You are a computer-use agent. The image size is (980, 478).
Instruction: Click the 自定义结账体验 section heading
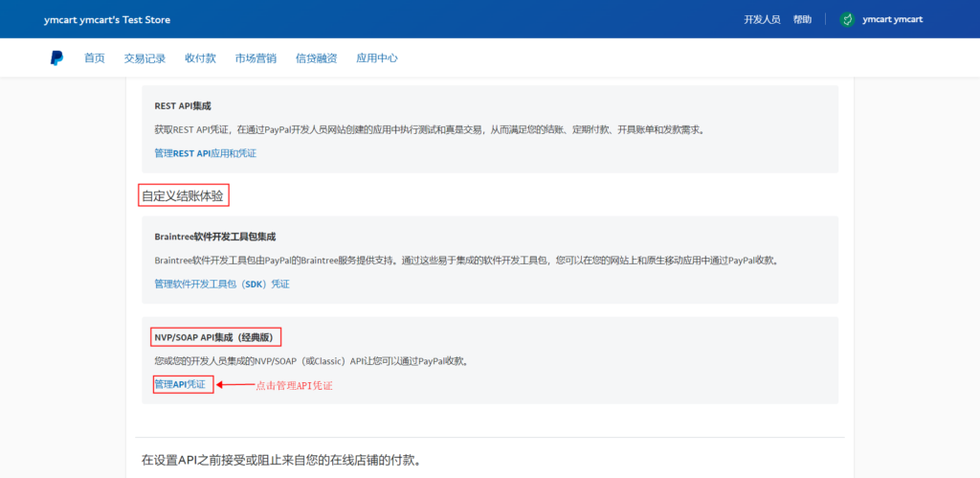pyautogui.click(x=186, y=195)
